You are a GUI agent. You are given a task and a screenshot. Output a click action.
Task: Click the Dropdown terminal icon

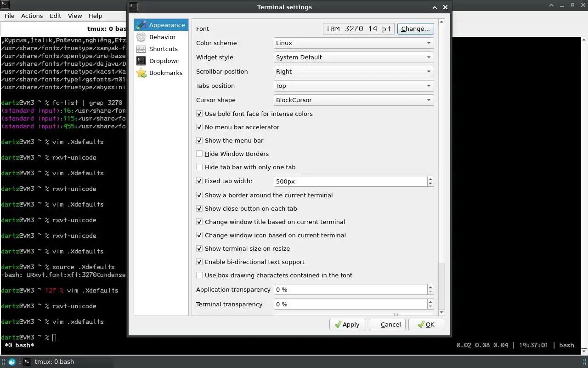[x=141, y=61]
